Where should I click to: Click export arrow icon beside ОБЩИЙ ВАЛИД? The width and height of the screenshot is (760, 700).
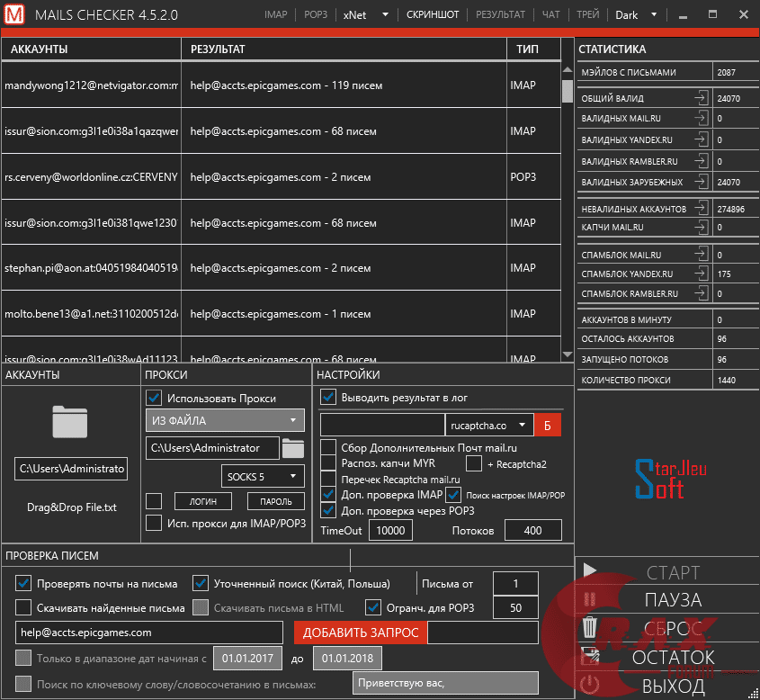[701, 98]
